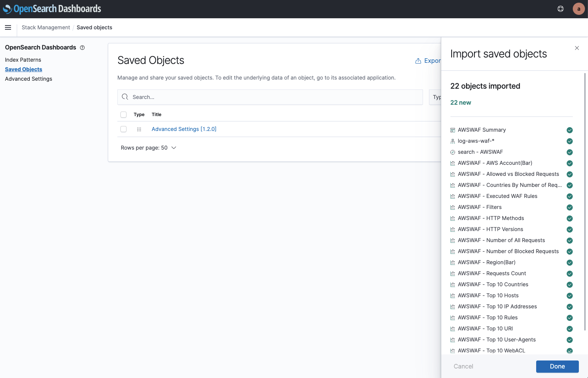Open the help lifebuoy icon
Image resolution: width=588 pixels, height=378 pixels.
coord(561,9)
